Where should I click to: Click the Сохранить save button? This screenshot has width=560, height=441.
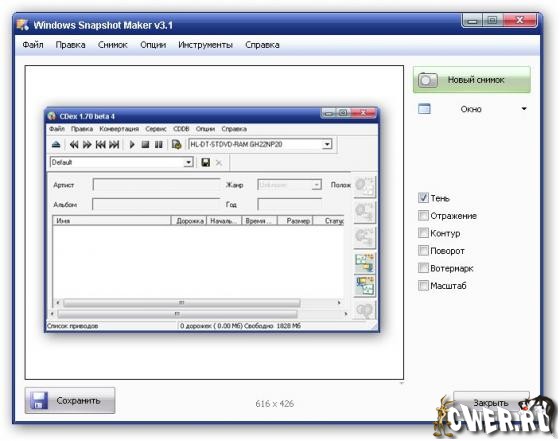(70, 401)
